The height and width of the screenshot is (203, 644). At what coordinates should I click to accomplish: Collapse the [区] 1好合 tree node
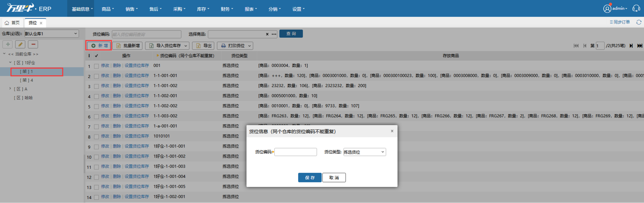click(x=10, y=62)
